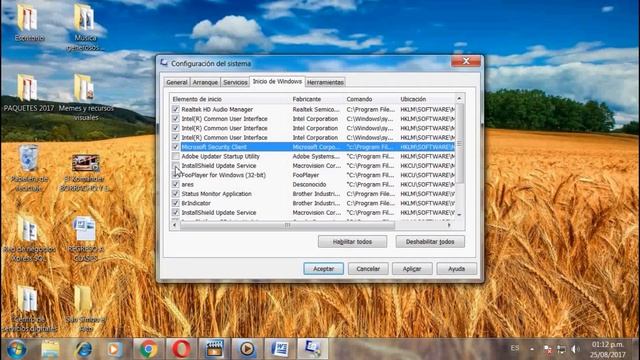Click the startup list vertical scrollbar thumb
The width and height of the screenshot is (640, 360).
[459, 143]
